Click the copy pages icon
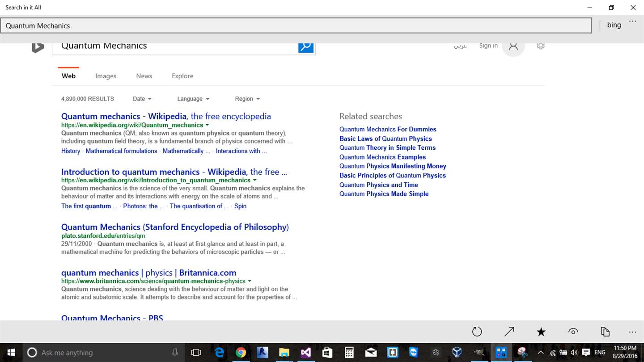Image resolution: width=644 pixels, height=362 pixels. [x=605, y=332]
